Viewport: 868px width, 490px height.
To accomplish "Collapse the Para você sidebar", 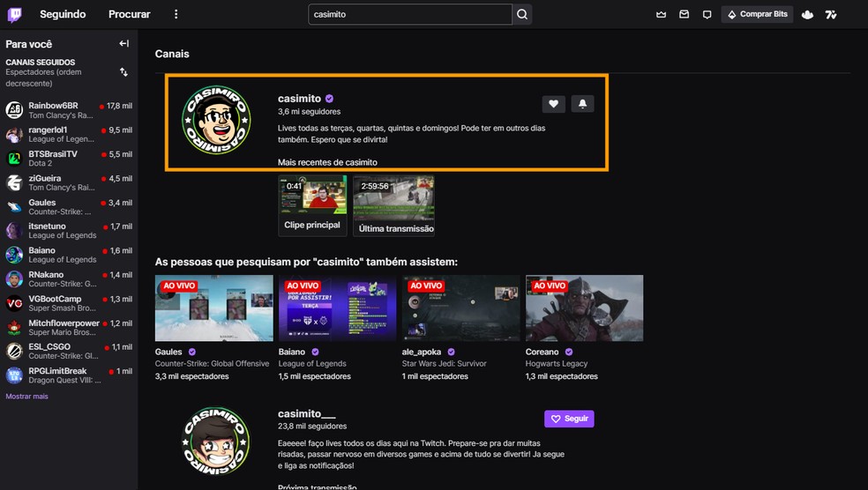I will pyautogui.click(x=124, y=44).
